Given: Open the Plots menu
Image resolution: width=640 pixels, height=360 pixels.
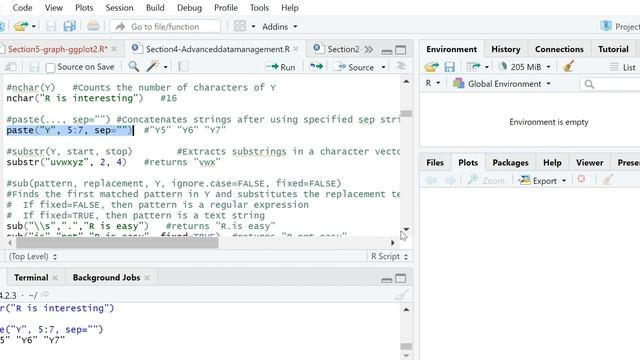Looking at the screenshot, I should coord(84,8).
